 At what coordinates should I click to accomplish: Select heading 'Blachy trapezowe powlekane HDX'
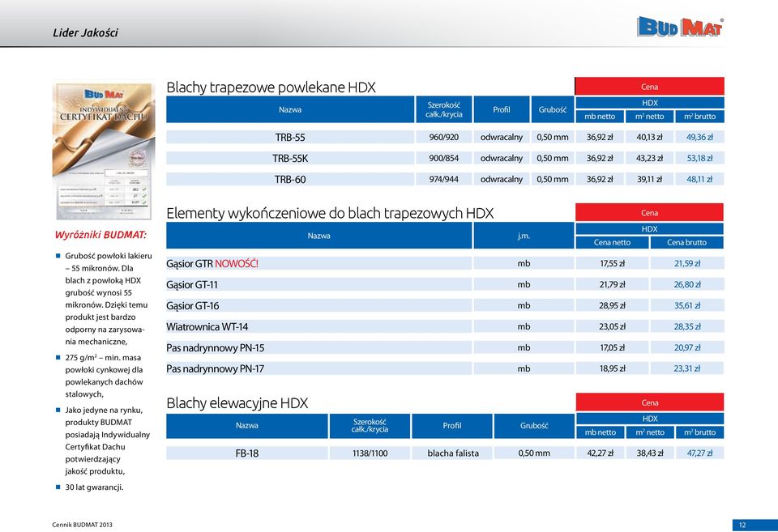click(x=271, y=87)
